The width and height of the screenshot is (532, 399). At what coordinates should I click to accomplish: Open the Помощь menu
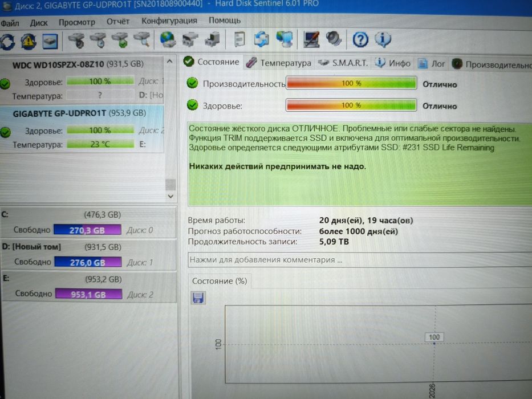225,21
